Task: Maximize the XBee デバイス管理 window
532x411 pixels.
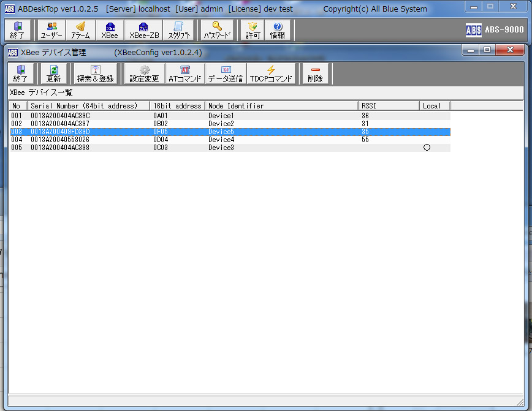Action: click(487, 50)
